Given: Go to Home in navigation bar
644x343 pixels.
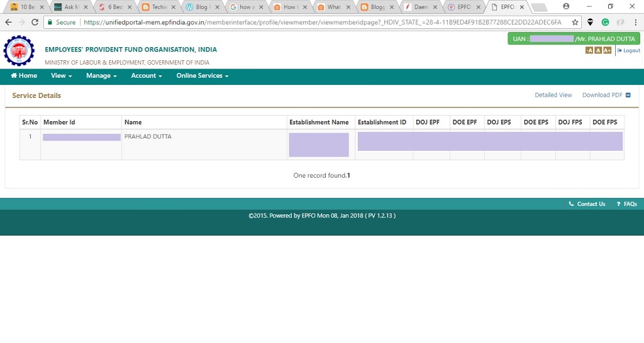Looking at the screenshot, I should pos(24,76).
